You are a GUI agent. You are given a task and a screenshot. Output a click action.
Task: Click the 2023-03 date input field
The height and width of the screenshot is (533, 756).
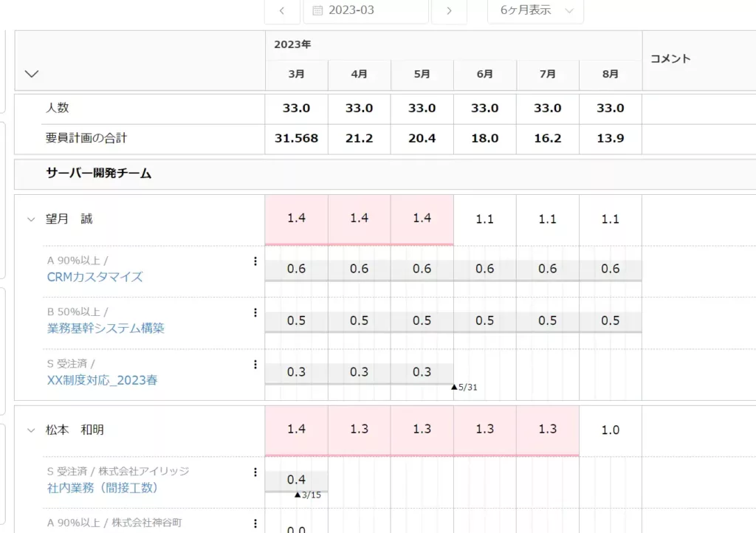(366, 10)
